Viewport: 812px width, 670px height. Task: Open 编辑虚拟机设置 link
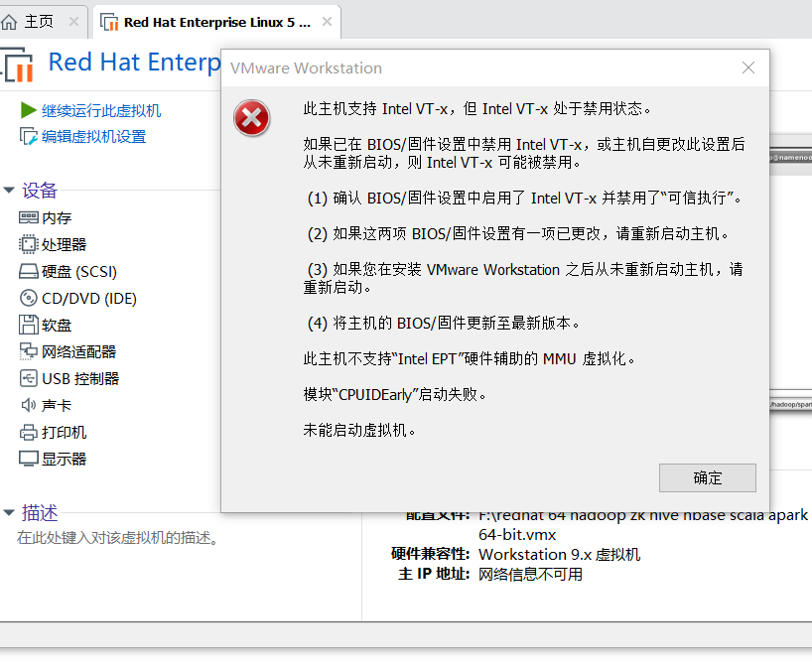tap(93, 137)
